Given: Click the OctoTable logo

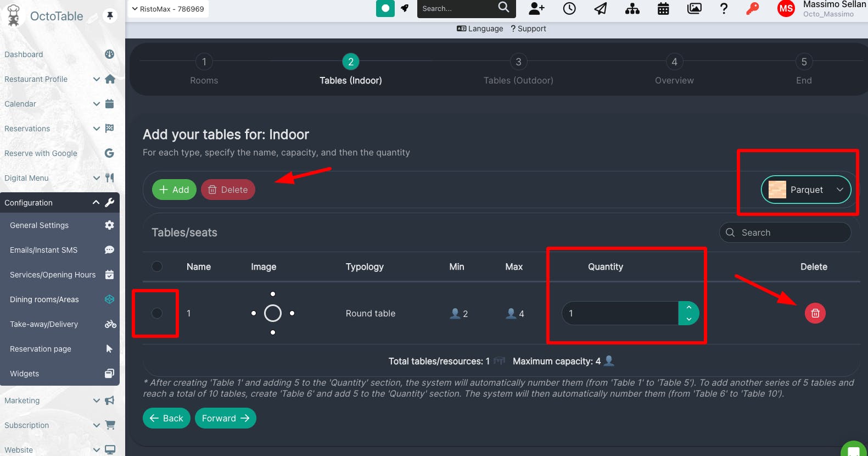Looking at the screenshot, I should [45, 16].
